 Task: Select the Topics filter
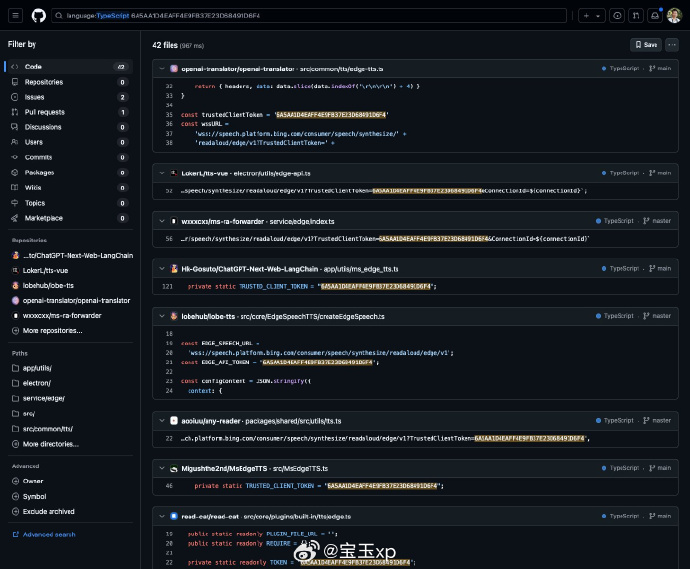(x=70, y=203)
